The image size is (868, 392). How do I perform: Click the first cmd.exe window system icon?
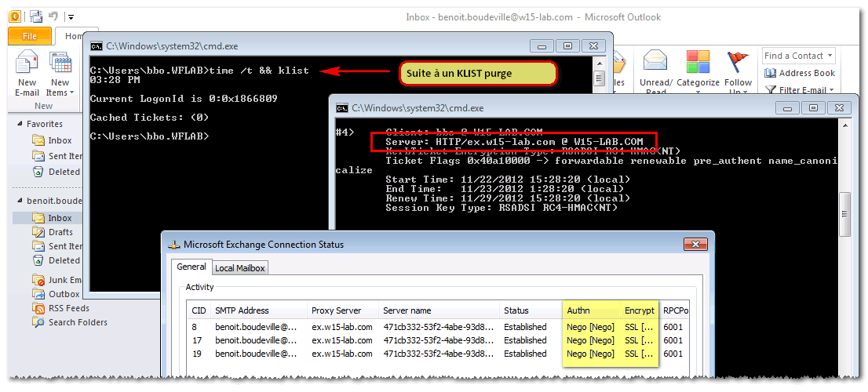(x=96, y=46)
